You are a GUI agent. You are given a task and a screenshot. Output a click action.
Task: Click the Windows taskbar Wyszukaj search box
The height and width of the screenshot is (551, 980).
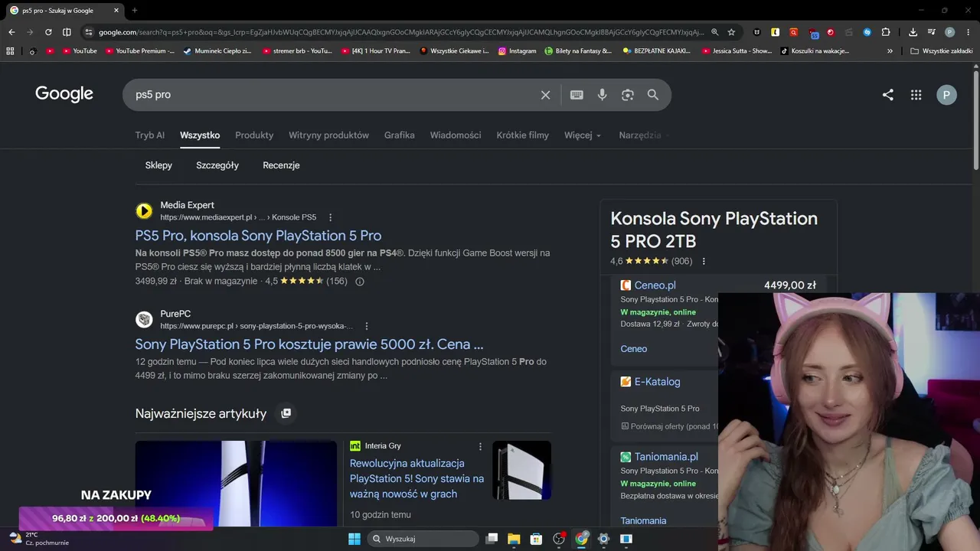(x=422, y=539)
